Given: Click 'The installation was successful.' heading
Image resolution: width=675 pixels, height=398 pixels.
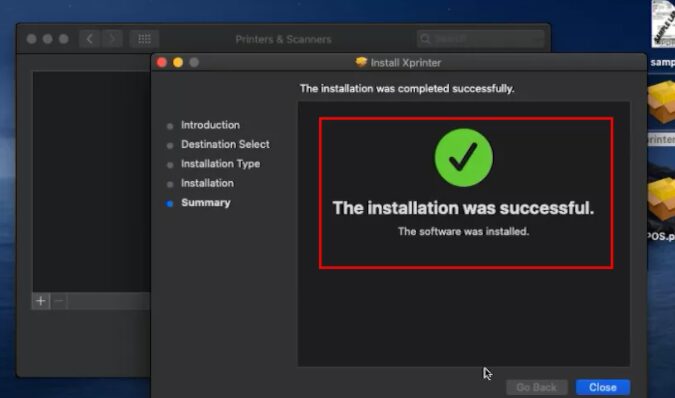Looking at the screenshot, I should pos(463,208).
